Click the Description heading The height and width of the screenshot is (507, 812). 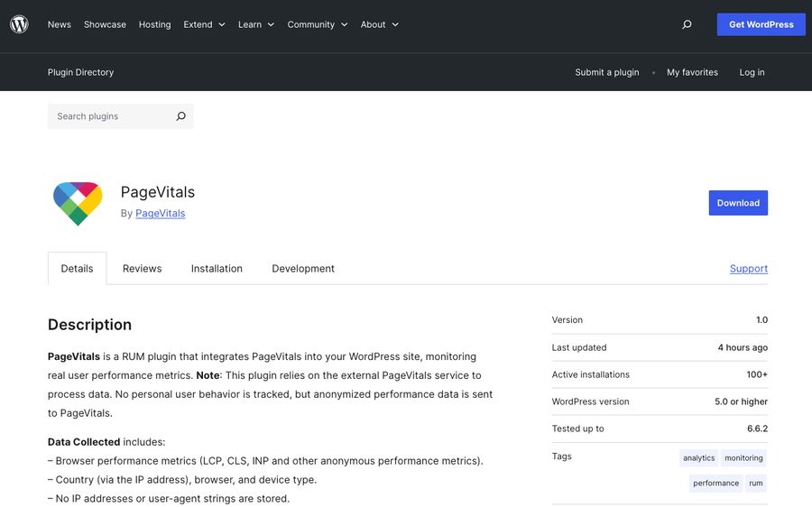(x=89, y=325)
